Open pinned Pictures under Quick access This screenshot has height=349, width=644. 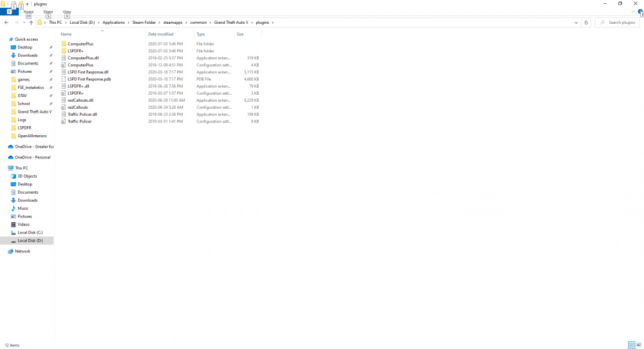pyautogui.click(x=24, y=71)
